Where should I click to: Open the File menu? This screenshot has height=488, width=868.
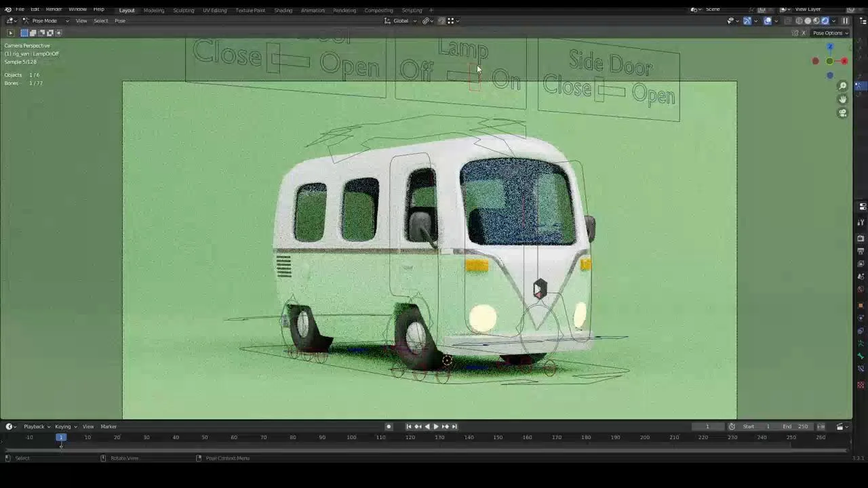20,9
